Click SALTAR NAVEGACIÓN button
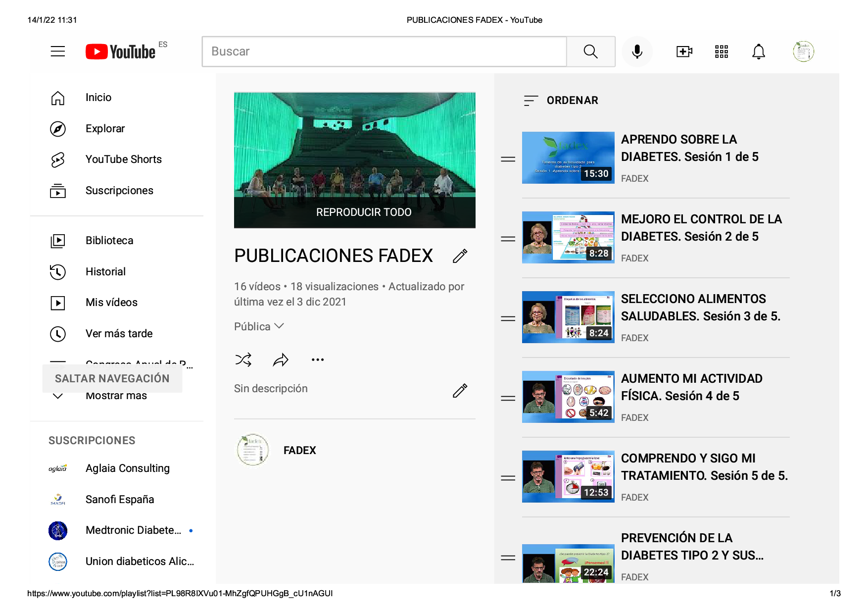 (112, 379)
